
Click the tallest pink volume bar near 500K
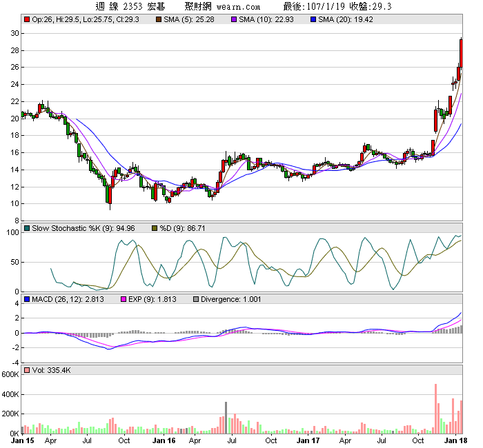point(435,409)
